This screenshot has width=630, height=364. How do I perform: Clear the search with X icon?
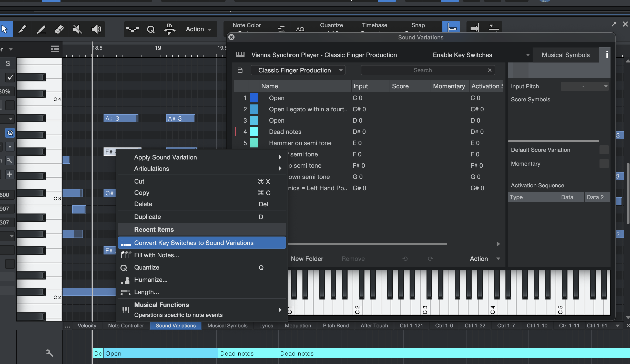(x=490, y=70)
